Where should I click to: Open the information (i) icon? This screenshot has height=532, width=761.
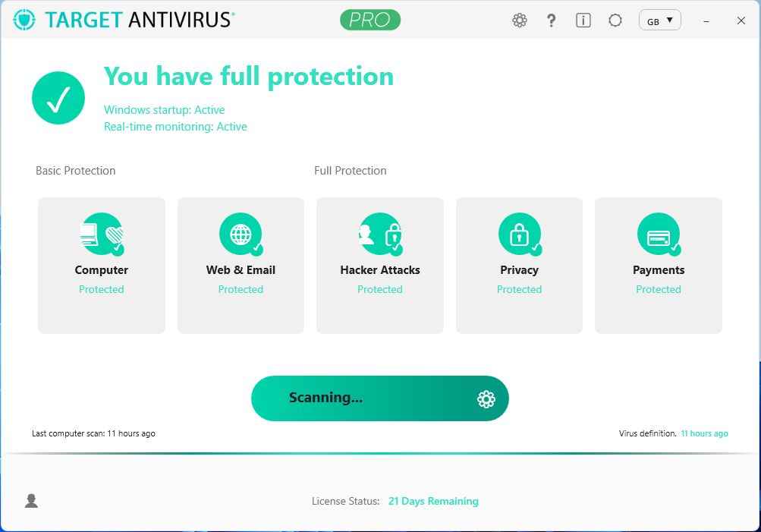[583, 20]
